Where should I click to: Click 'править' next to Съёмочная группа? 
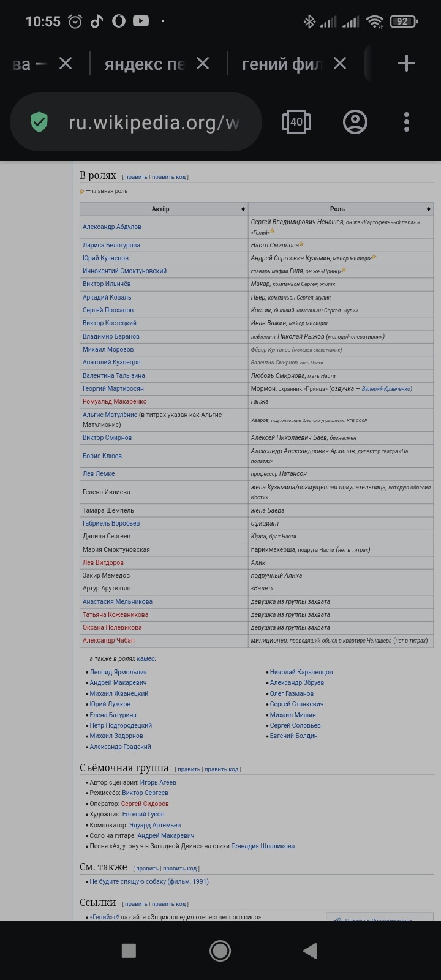(x=189, y=769)
